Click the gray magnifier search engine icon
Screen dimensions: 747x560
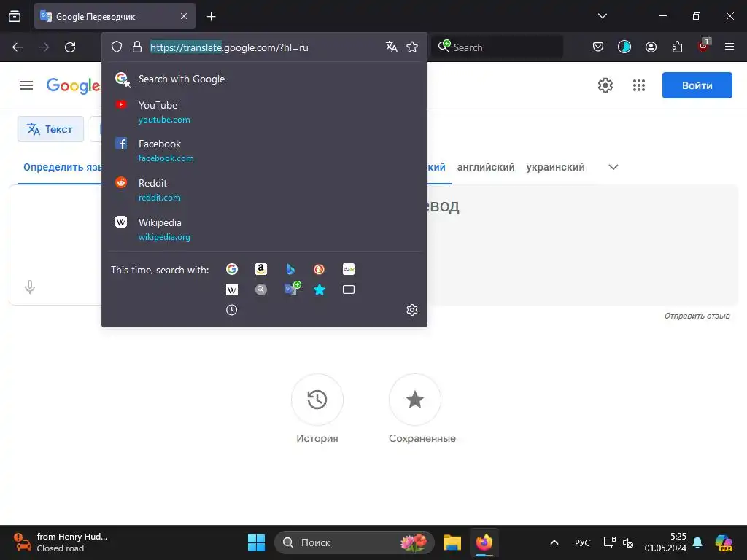coord(260,289)
